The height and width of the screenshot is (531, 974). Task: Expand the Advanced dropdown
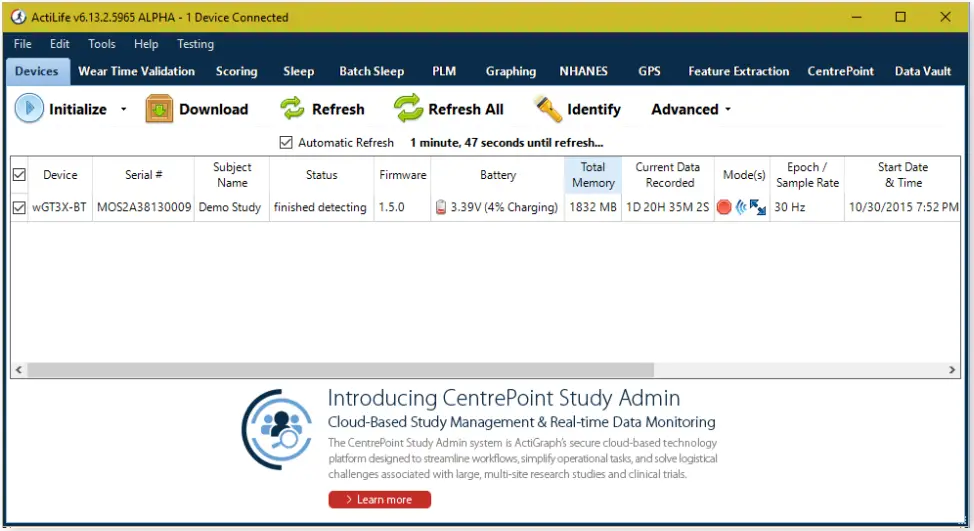[x=729, y=109]
